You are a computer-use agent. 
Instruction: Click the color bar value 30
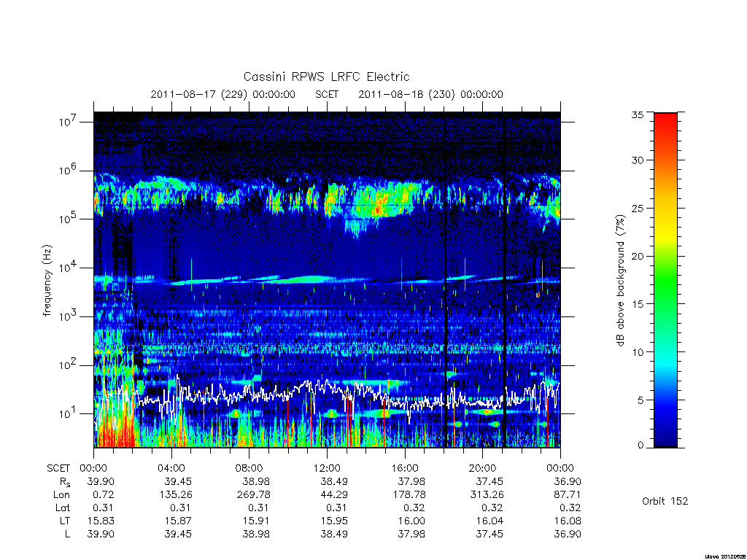tap(638, 160)
